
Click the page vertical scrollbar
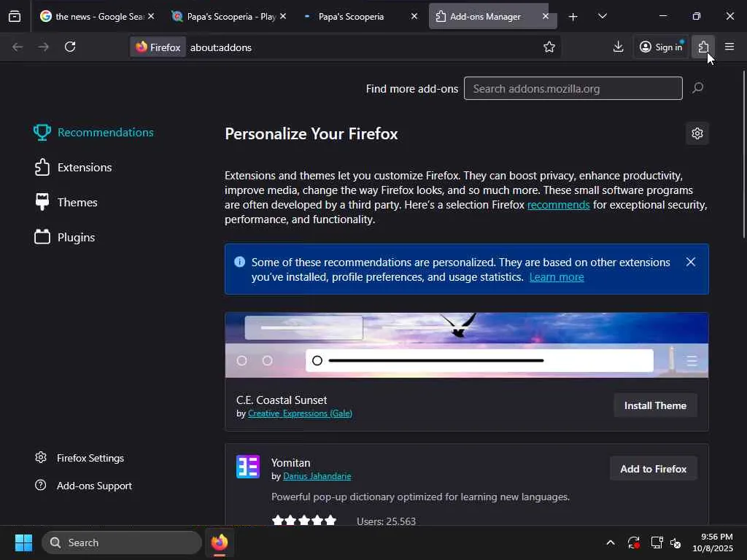pos(743,155)
